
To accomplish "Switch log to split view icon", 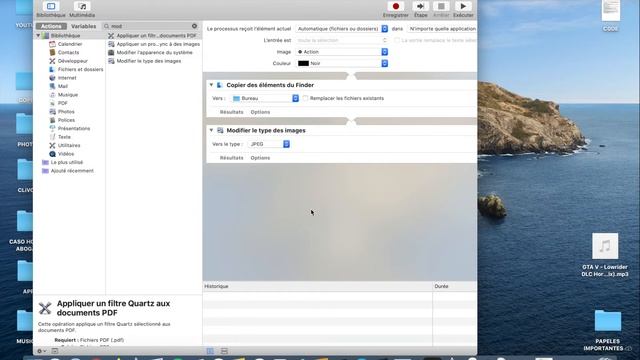I will [x=224, y=351].
